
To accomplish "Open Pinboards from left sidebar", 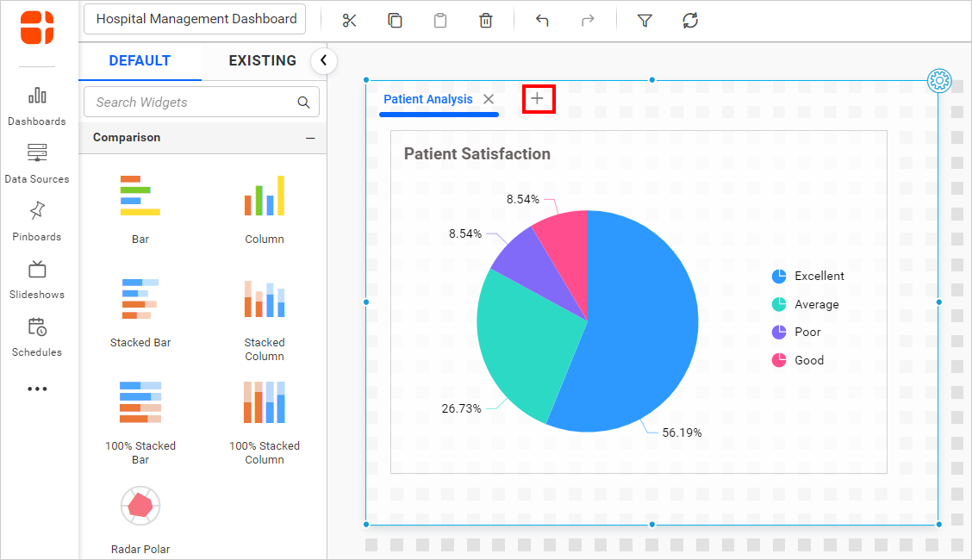I will (x=37, y=221).
